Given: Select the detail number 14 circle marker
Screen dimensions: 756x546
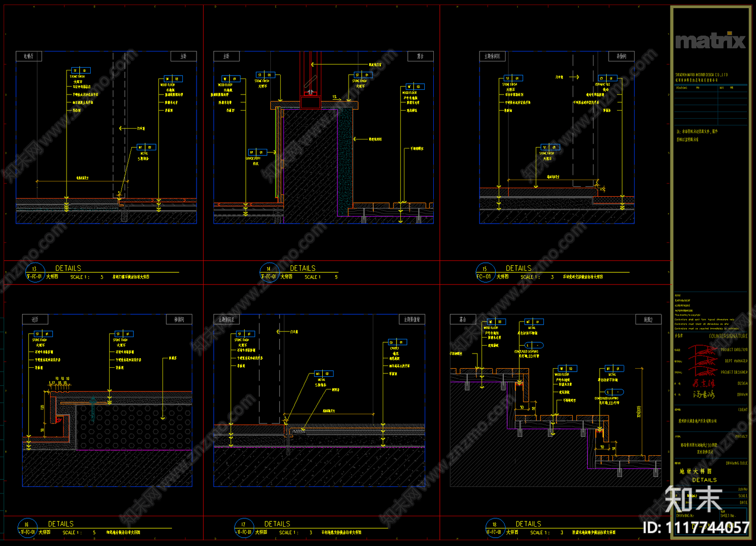Looking at the screenshot, I should click(269, 273).
